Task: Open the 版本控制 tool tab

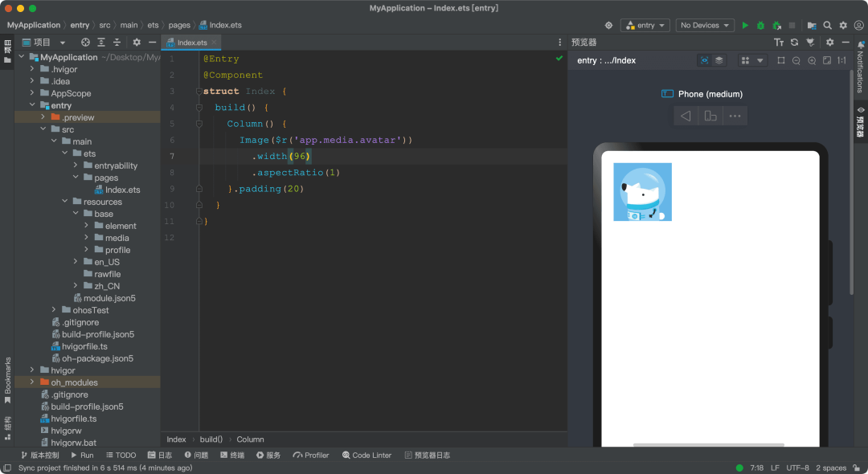Action: pos(39,456)
